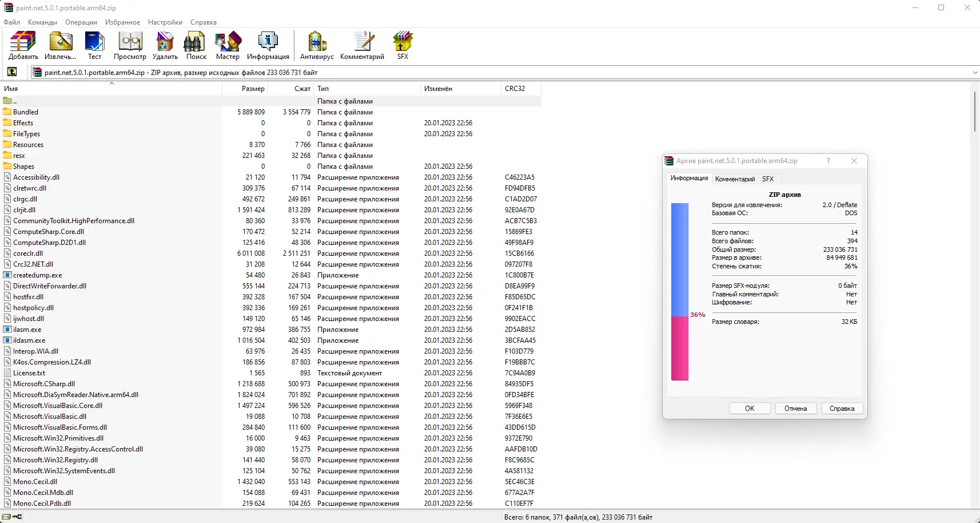The height and width of the screenshot is (523, 980).
Task: Select the Crc32.NET.dll file row
Action: click(271, 264)
